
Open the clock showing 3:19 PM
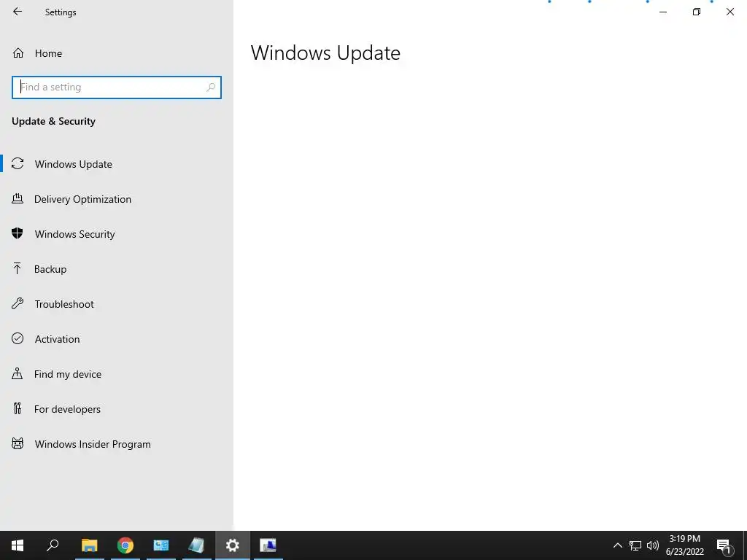[685, 545]
